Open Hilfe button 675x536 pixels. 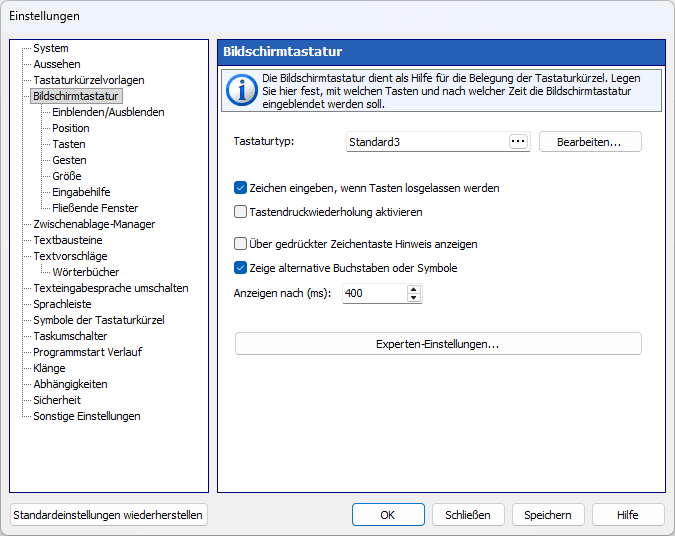point(628,514)
